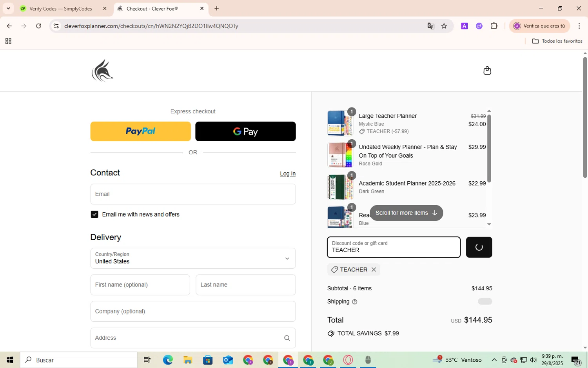Click the order list scroll up arrow

coord(489,111)
